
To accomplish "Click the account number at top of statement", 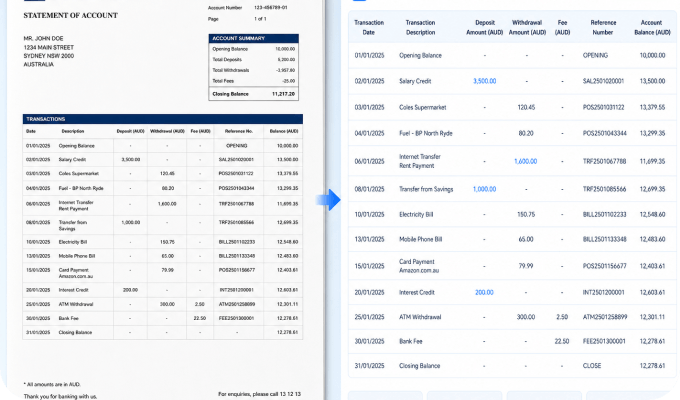I will point(271,7).
